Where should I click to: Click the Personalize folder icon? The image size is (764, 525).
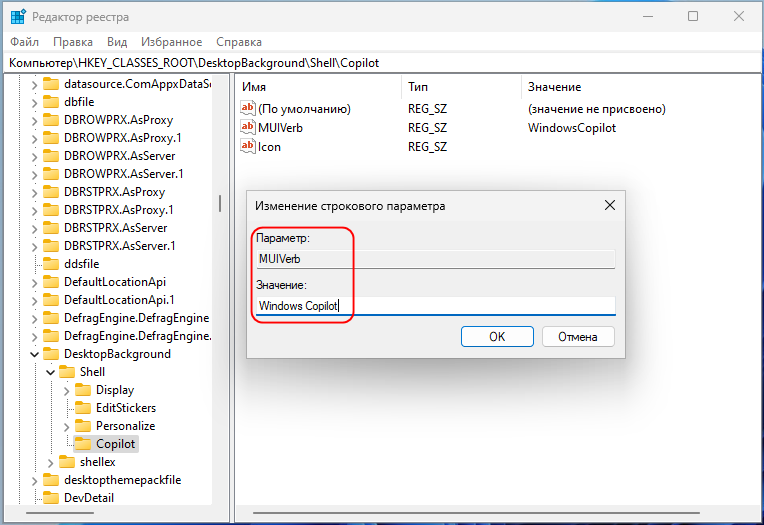coord(83,426)
